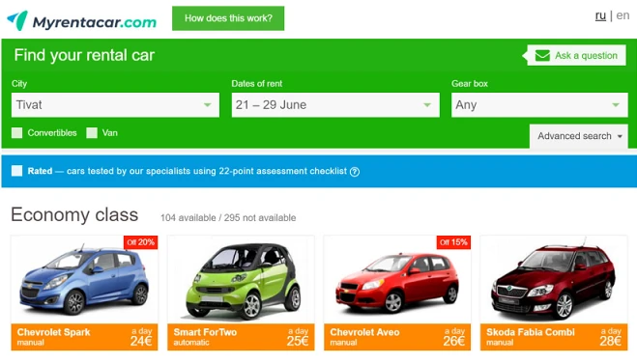Click the Economy class heading
The width and height of the screenshot is (637, 364).
[74, 214]
